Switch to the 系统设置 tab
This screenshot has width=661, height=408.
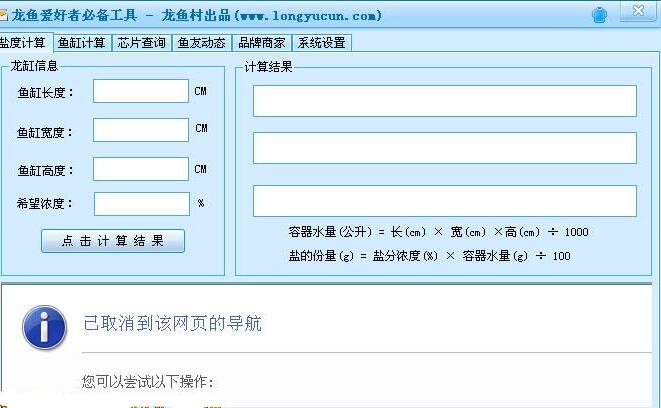pos(322,43)
